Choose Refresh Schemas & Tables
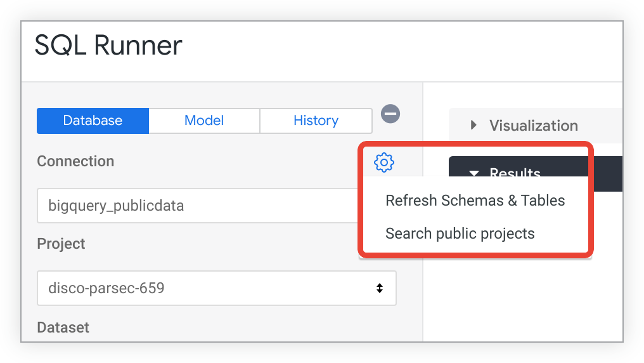Screen dimensions: 644x363 pyautogui.click(x=475, y=201)
